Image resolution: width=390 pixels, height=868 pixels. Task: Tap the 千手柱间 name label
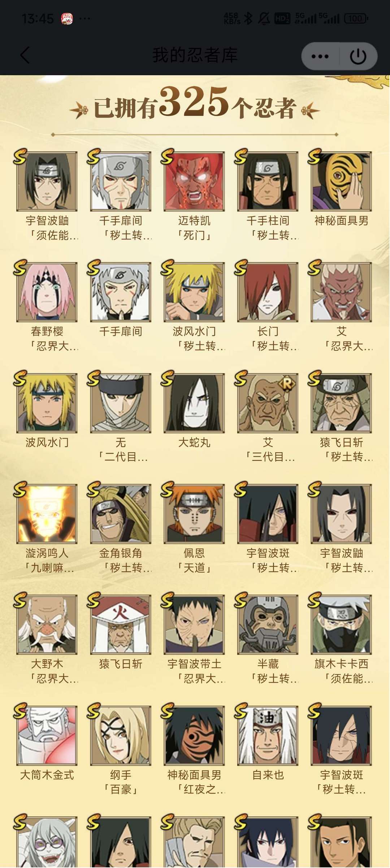click(x=268, y=221)
